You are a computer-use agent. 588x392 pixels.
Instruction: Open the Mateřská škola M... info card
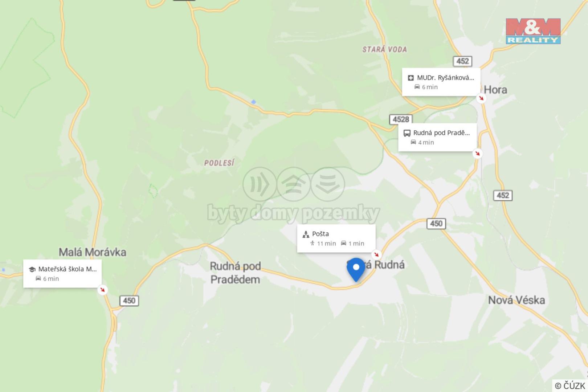tap(62, 274)
